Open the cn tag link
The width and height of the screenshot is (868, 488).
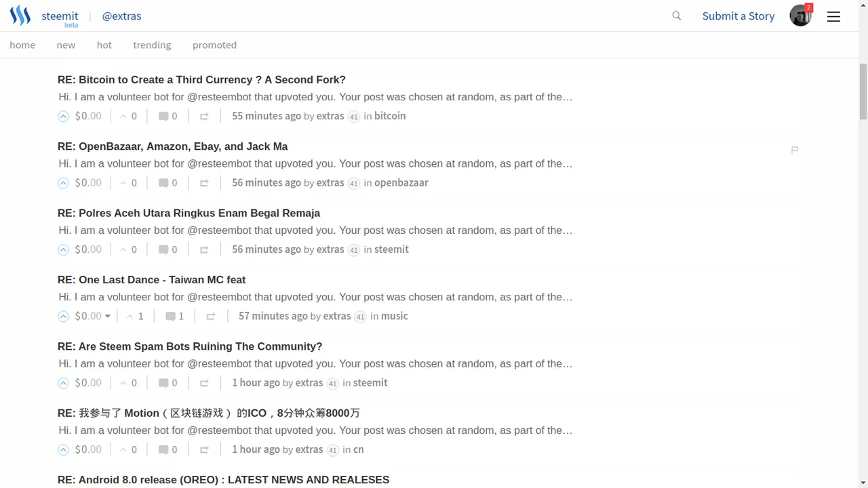[x=359, y=449]
